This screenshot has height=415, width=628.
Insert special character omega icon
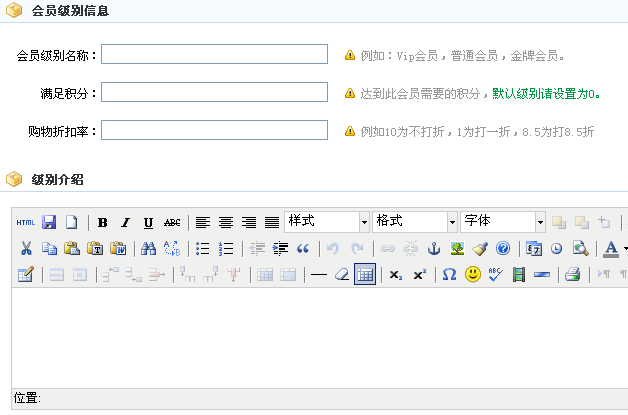[449, 274]
